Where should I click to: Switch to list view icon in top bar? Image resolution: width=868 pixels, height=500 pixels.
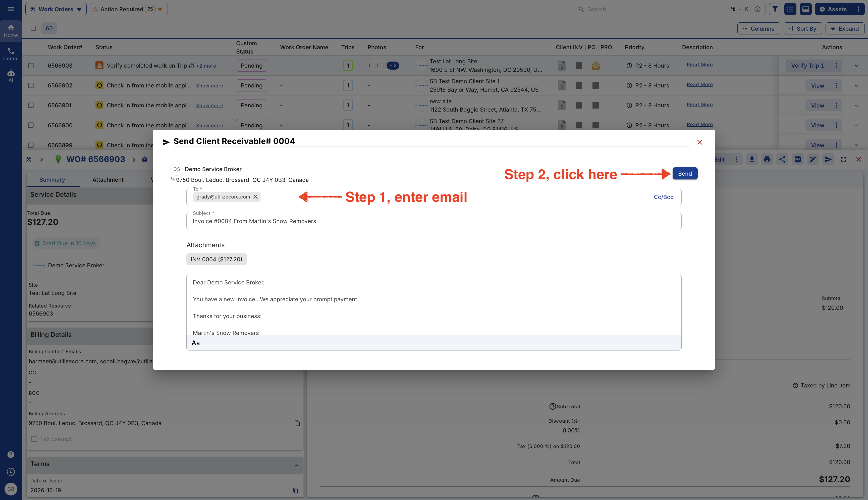click(790, 9)
